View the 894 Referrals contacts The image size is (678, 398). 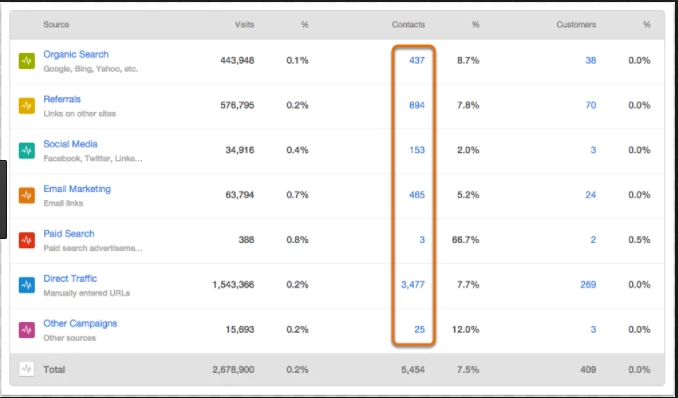[x=417, y=105]
